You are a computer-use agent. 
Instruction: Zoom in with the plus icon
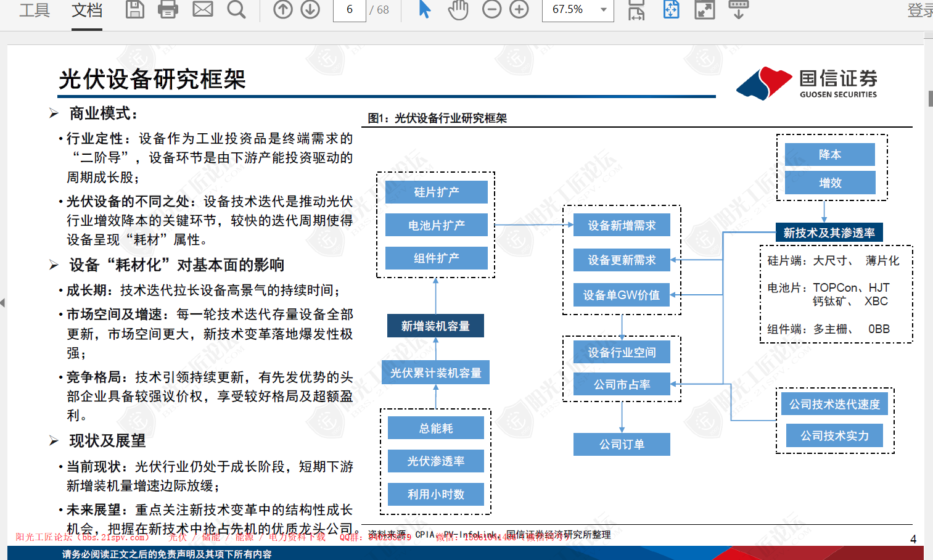[519, 9]
